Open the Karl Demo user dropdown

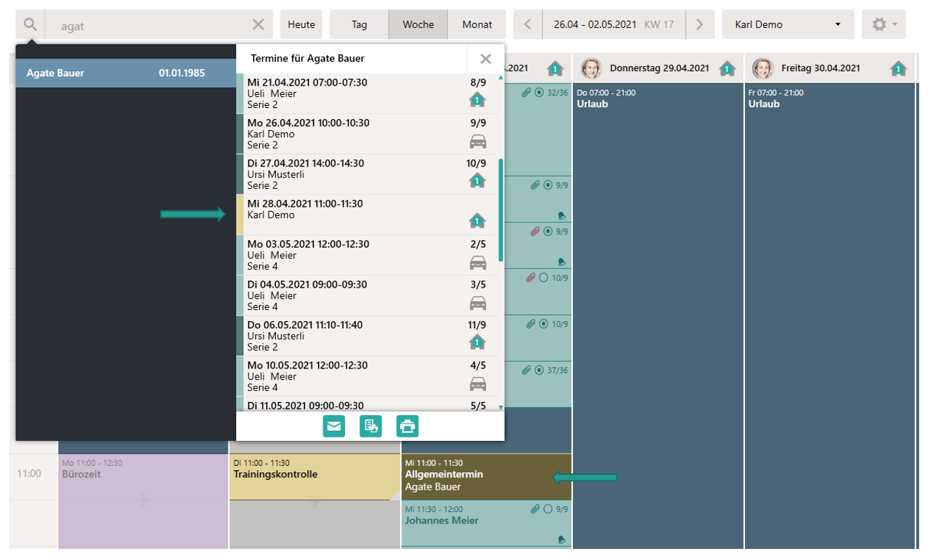pos(787,24)
